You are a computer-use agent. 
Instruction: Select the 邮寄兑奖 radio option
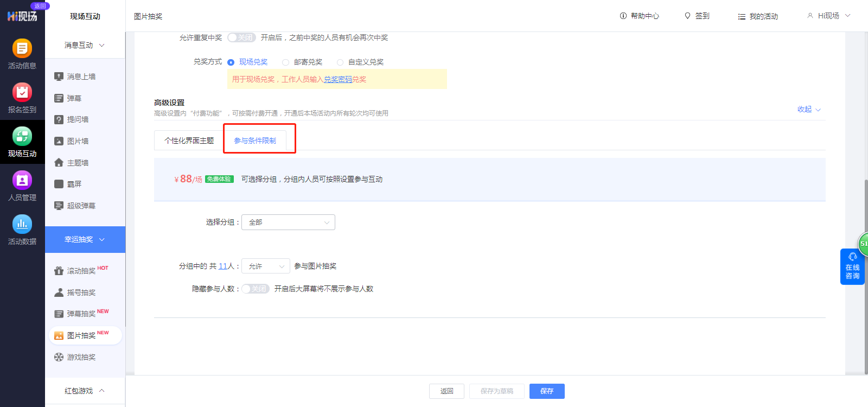point(285,62)
